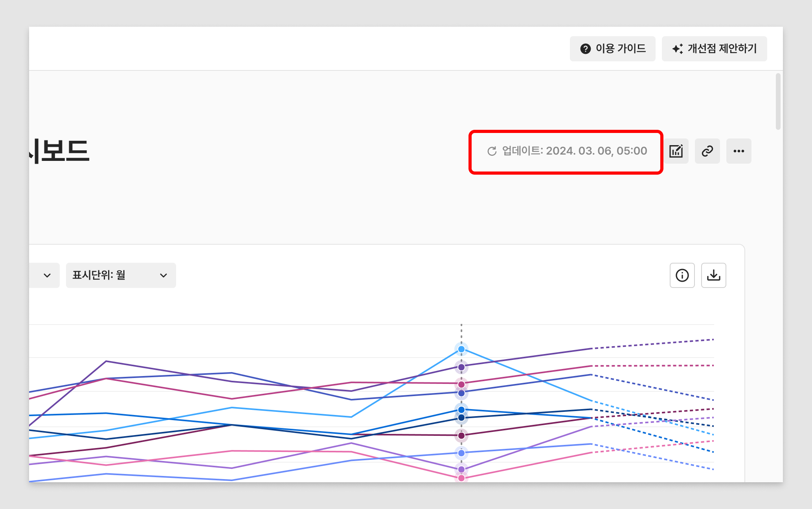This screenshot has width=812, height=509.
Task: Copy dashboard link via chain icon
Action: [707, 151]
